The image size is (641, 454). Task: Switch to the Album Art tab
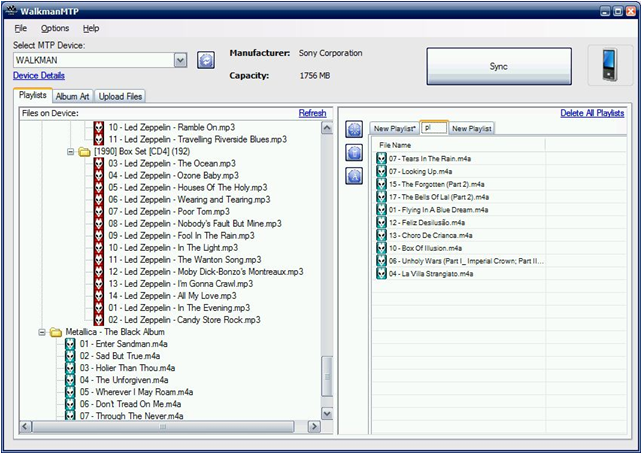tap(73, 96)
